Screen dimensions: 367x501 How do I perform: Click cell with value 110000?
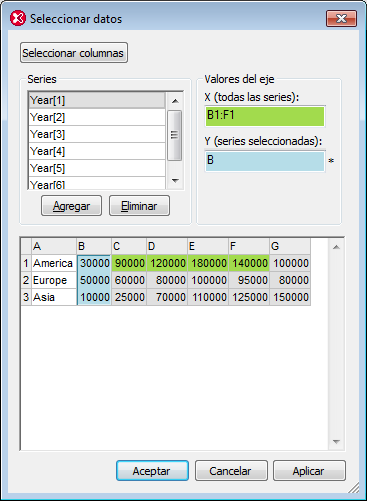[208, 297]
